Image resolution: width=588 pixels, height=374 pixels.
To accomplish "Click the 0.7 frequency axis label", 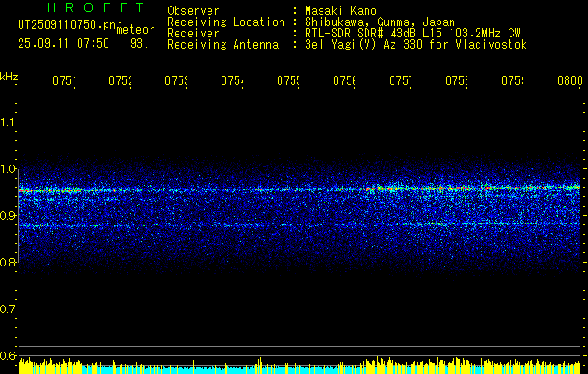I will (x=8, y=309).
